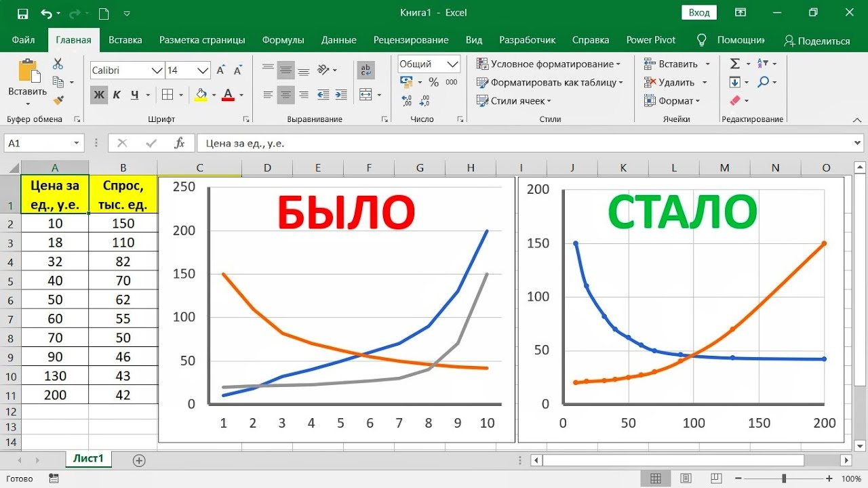The height and width of the screenshot is (488, 868).
Task: Click the Поделиться share button
Action: click(x=816, y=41)
